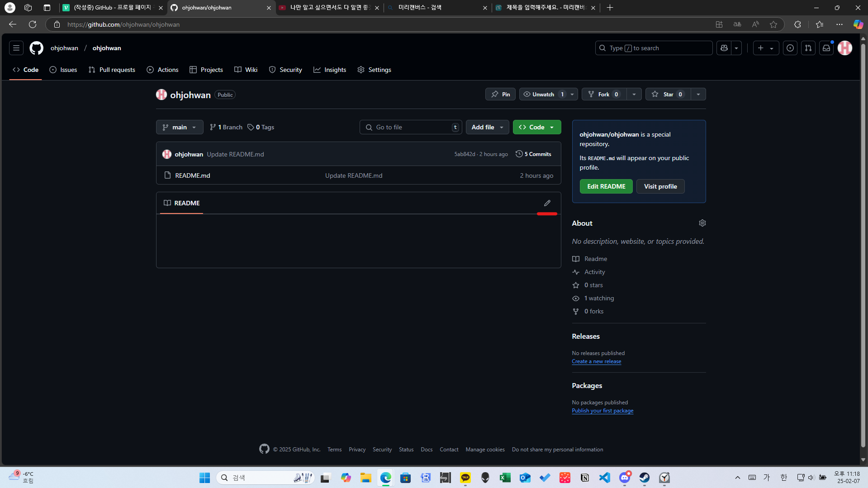The height and width of the screenshot is (488, 868).
Task: Click the Publish your first package link
Action: 602,411
